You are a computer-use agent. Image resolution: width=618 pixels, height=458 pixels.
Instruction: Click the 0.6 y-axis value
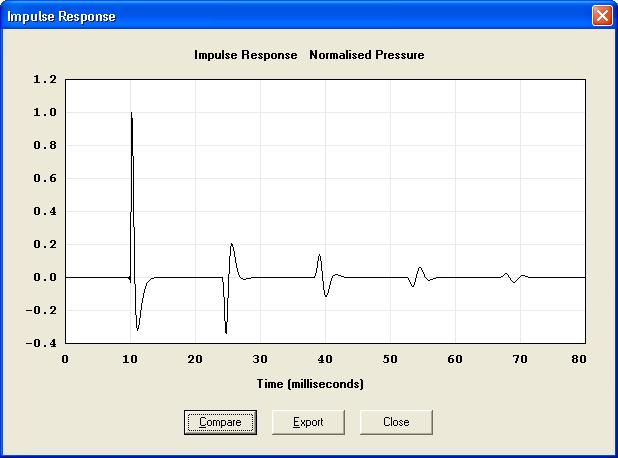(45, 179)
